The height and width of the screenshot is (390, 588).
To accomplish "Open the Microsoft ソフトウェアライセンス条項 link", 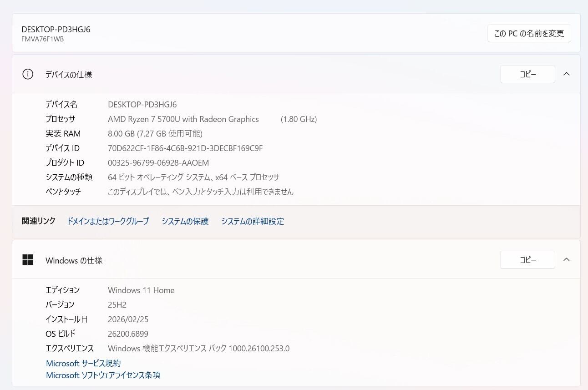I will [103, 375].
